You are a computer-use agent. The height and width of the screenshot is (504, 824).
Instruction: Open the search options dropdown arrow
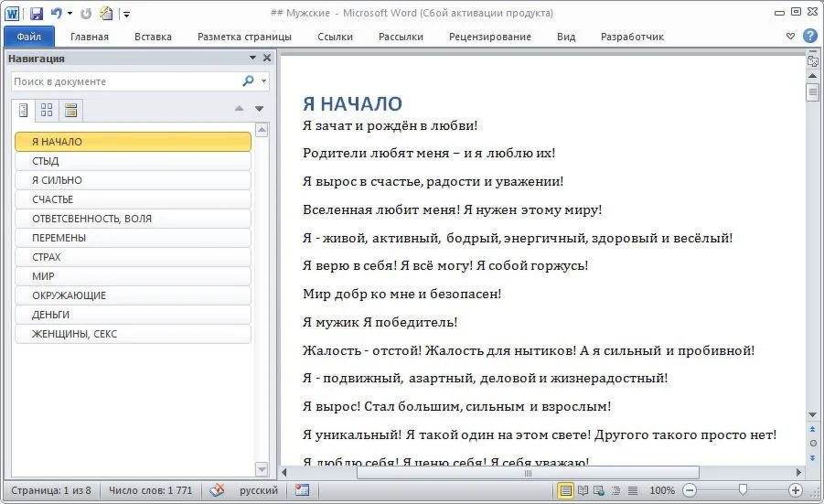[264, 81]
